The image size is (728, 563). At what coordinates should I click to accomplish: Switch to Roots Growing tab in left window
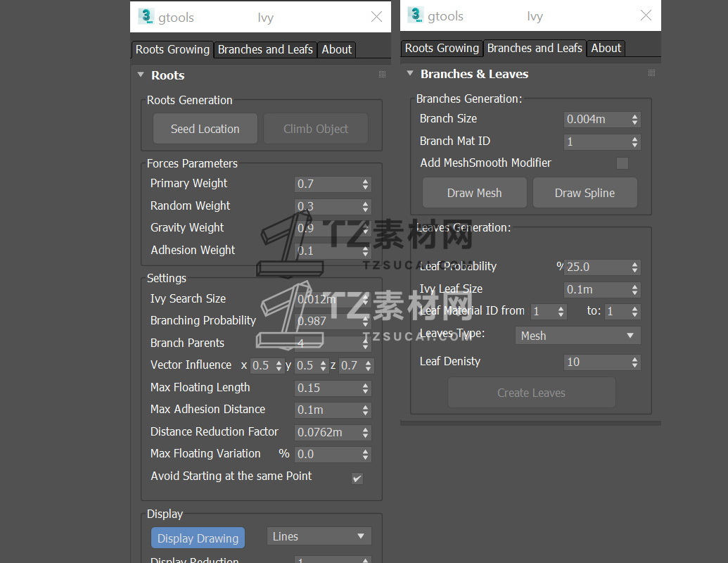172,49
